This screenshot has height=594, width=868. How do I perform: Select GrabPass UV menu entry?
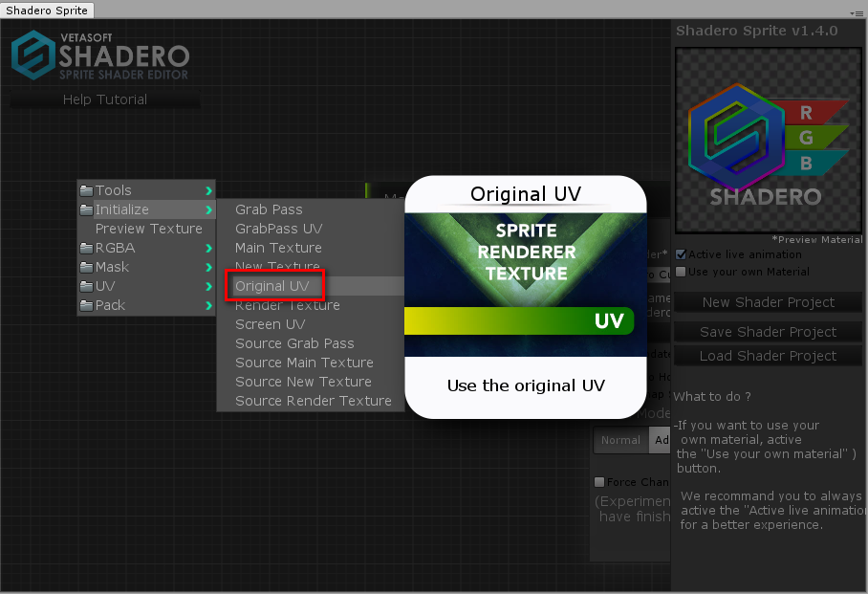tap(311, 229)
